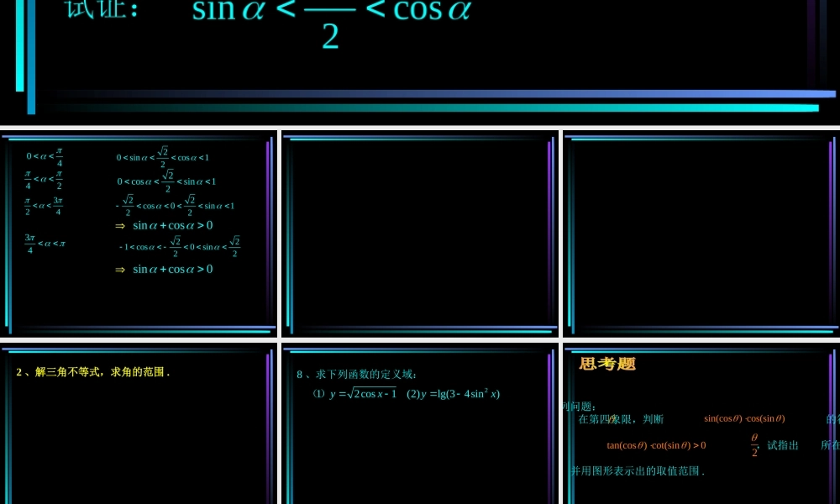Viewport: 840px width, 504px height.
Task: Click inequality 0<cosα<√2/2<sinα<1
Action: tap(166, 181)
